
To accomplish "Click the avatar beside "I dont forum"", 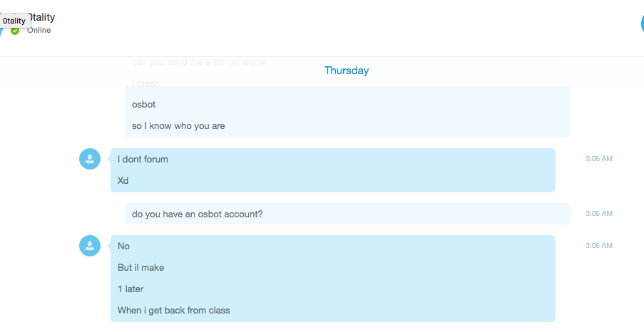I will click(90, 159).
